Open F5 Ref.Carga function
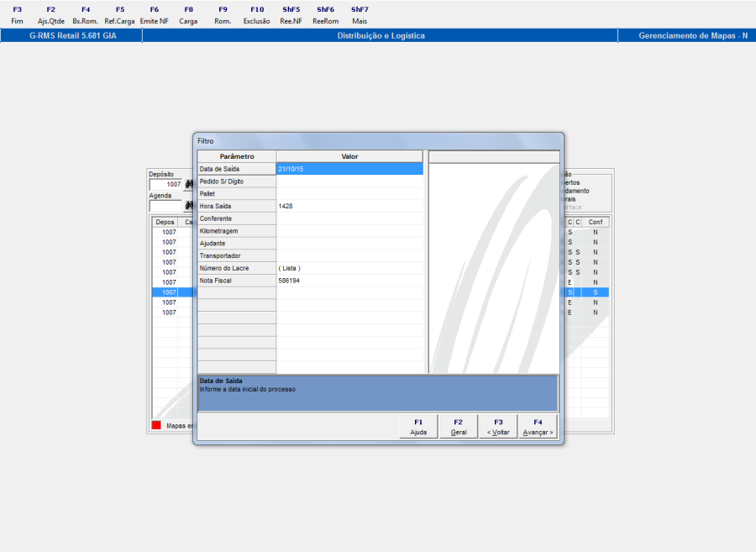Viewport: 756px width, 552px height. (x=119, y=15)
